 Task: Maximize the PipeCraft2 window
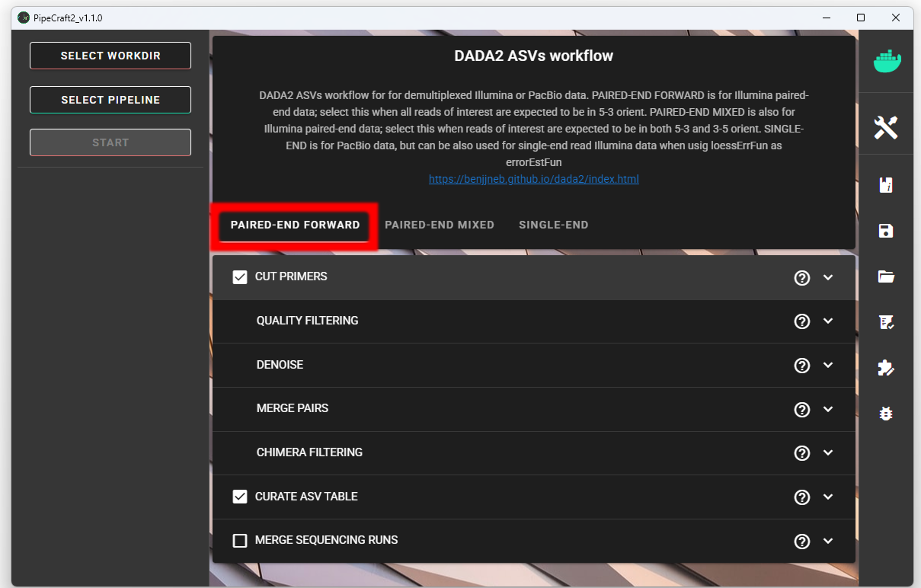(861, 17)
